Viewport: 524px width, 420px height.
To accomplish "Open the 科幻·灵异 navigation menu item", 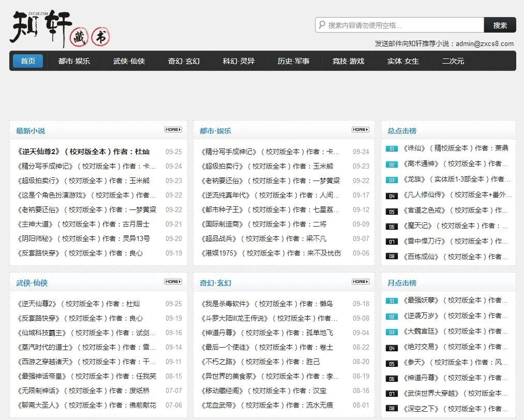I will point(238,61).
